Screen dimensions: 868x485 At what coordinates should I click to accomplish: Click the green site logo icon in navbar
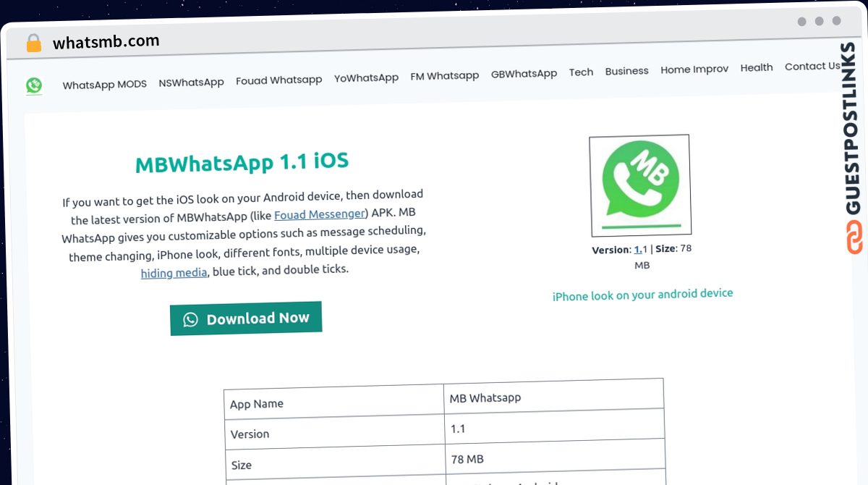33,85
